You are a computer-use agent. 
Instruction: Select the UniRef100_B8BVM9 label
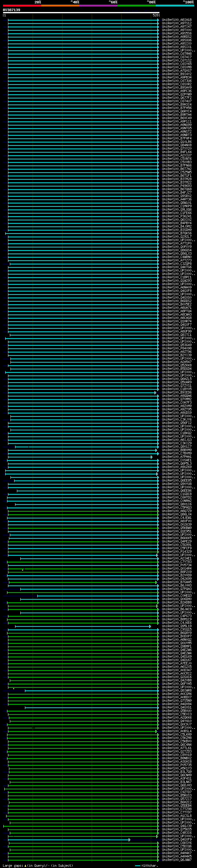(177, 450)
